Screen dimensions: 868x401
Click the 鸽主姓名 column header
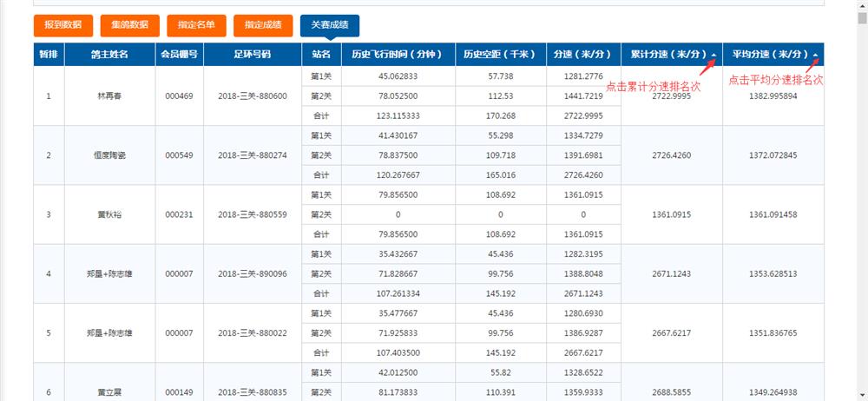[x=109, y=55]
